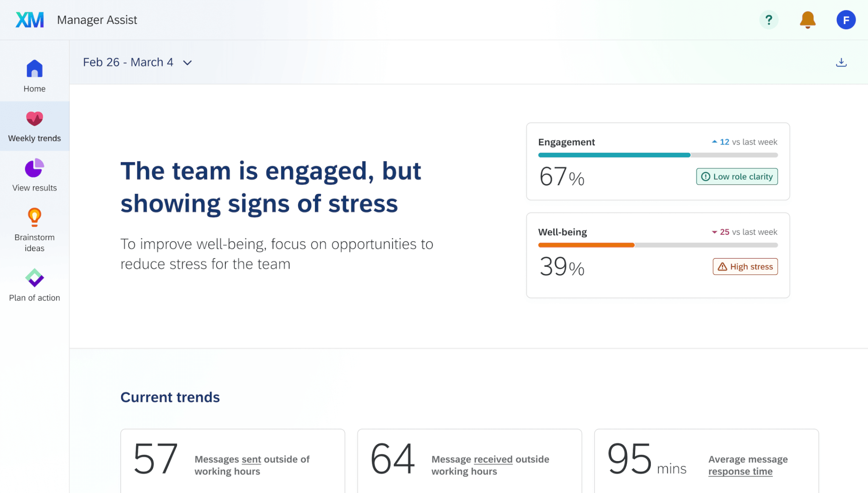Open the 57 Messages sent card
The height and width of the screenshot is (493, 868).
click(x=233, y=461)
